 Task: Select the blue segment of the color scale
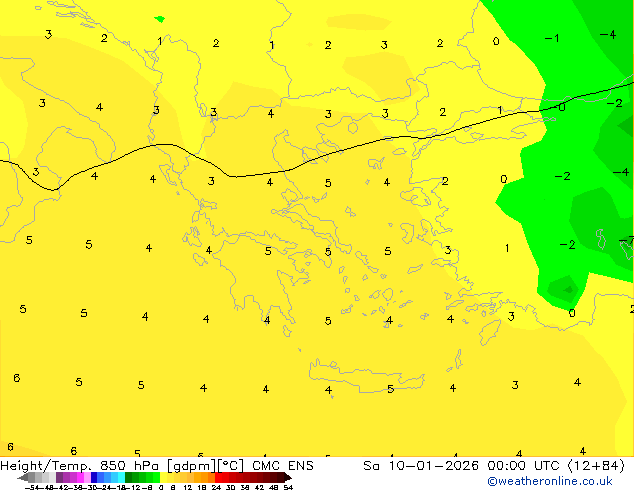100,477
